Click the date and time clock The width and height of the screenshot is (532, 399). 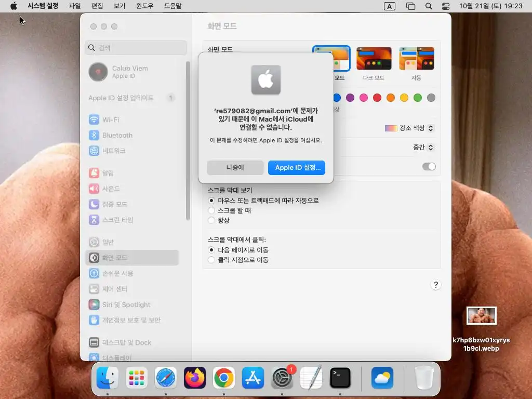[x=490, y=6]
